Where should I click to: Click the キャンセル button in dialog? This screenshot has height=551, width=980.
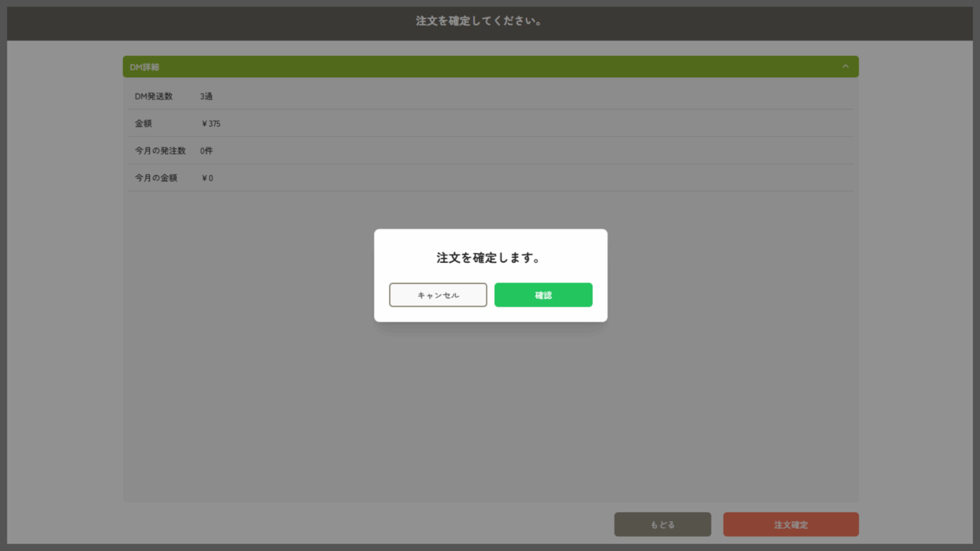pyautogui.click(x=438, y=295)
